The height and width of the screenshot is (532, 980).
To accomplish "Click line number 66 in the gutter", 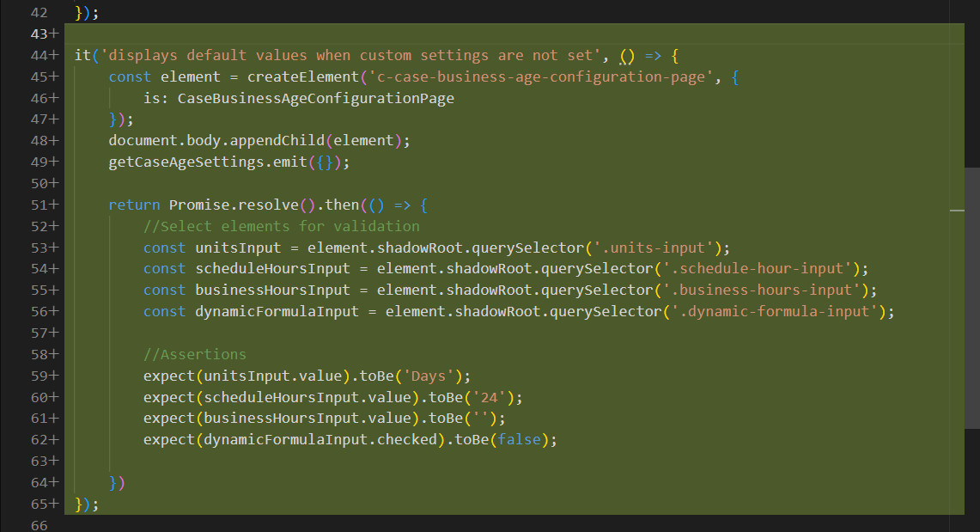I will pos(39,526).
